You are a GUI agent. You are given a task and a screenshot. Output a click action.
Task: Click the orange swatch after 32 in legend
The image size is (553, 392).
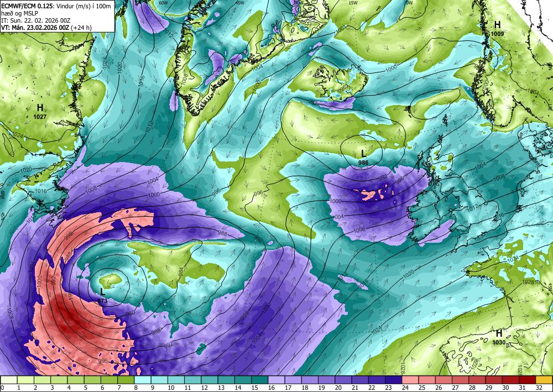click(x=545, y=380)
